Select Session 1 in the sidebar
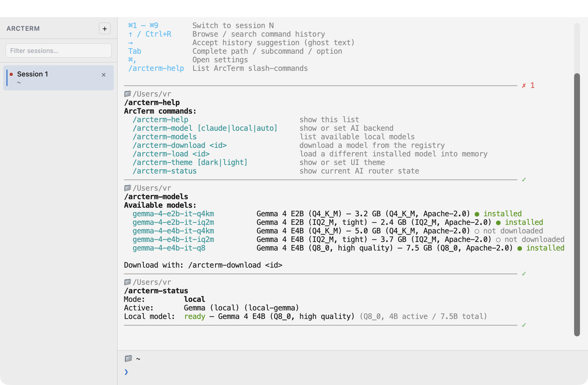Screen dimensions: 588x385 click(59, 78)
